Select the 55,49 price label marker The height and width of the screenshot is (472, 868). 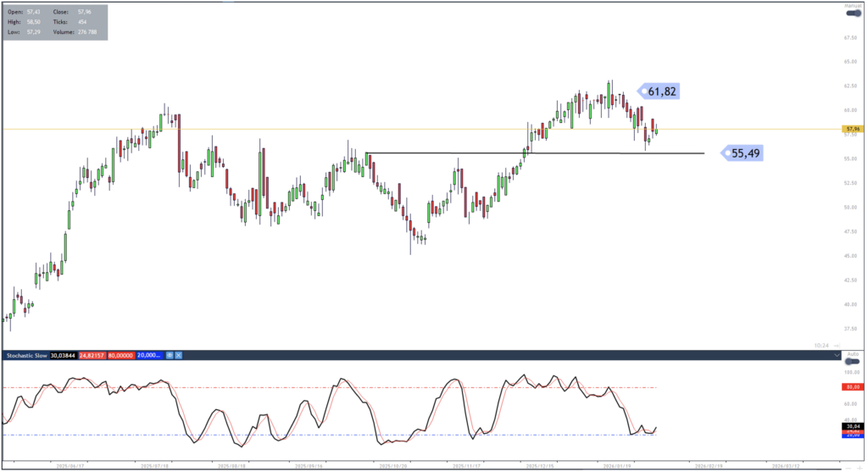pyautogui.click(x=743, y=153)
